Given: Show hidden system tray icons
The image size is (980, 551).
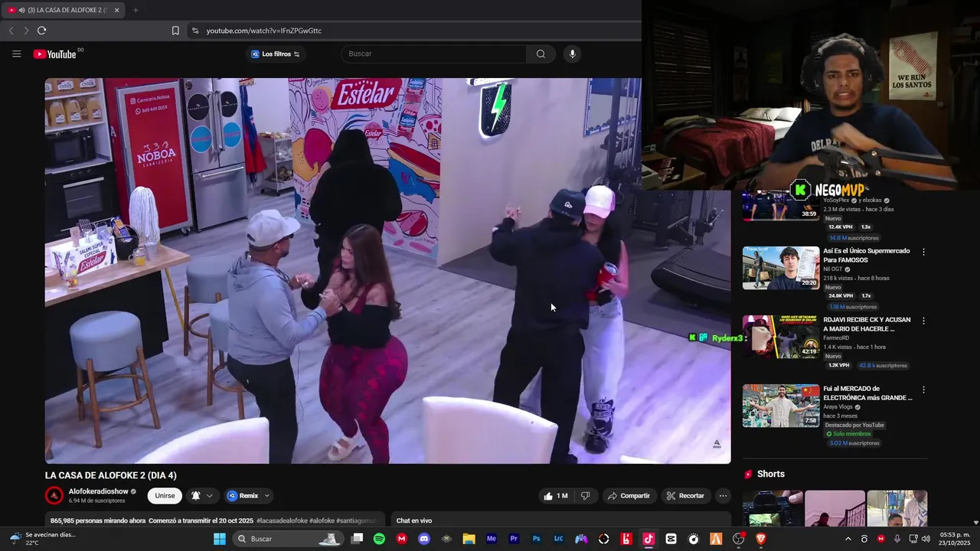Looking at the screenshot, I should pyautogui.click(x=848, y=539).
